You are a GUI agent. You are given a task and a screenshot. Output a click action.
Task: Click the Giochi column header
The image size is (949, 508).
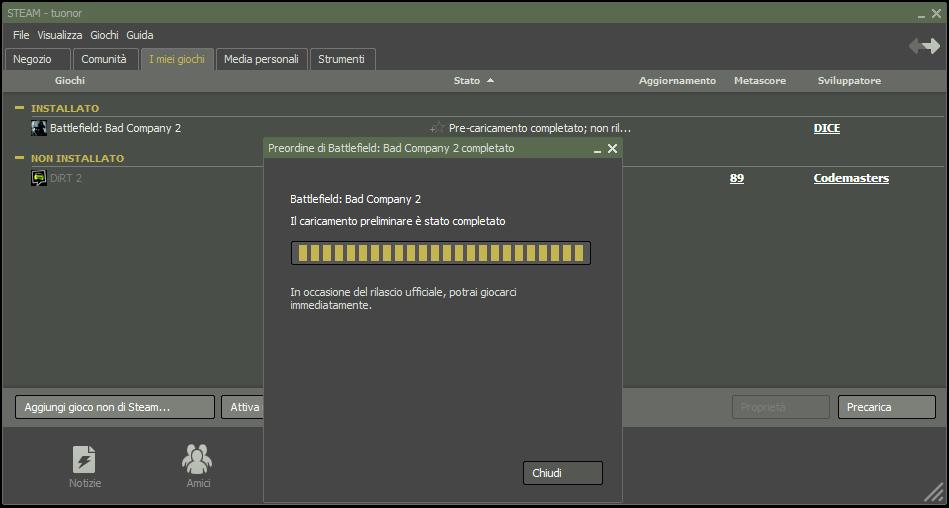point(70,81)
